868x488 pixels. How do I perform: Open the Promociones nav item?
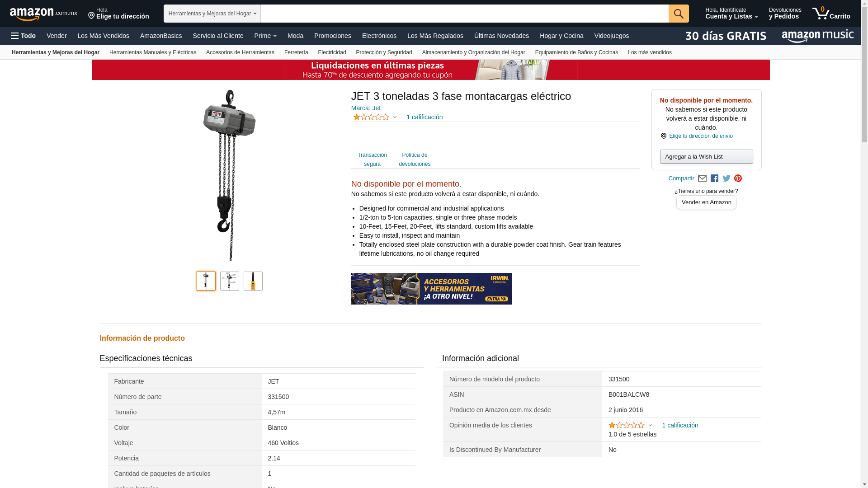pos(332,36)
